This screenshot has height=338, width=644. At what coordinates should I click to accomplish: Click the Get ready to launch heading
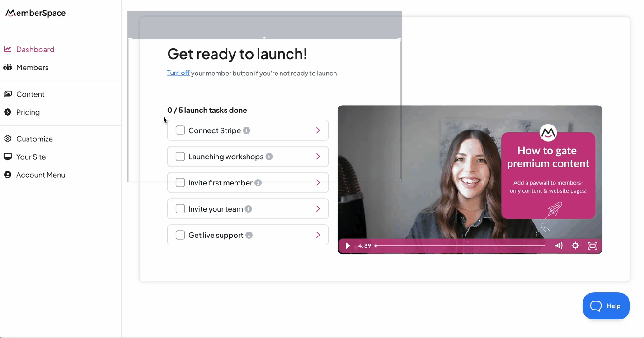point(237,54)
